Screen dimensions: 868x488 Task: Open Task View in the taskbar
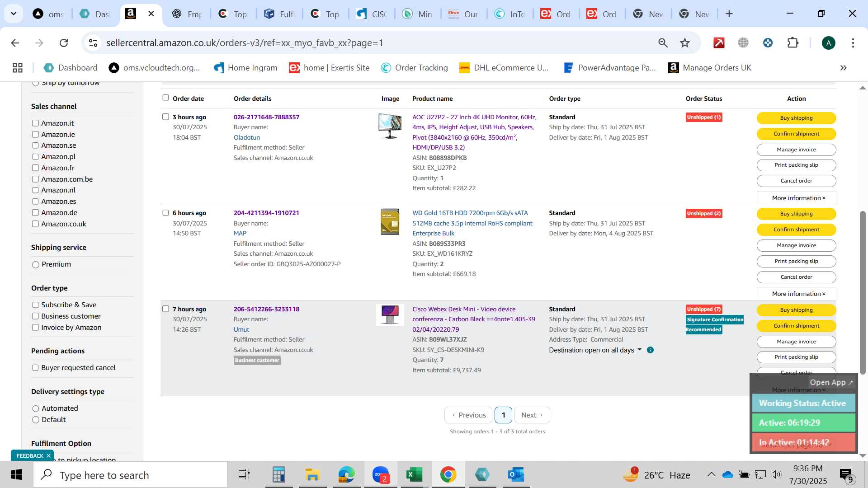(244, 475)
